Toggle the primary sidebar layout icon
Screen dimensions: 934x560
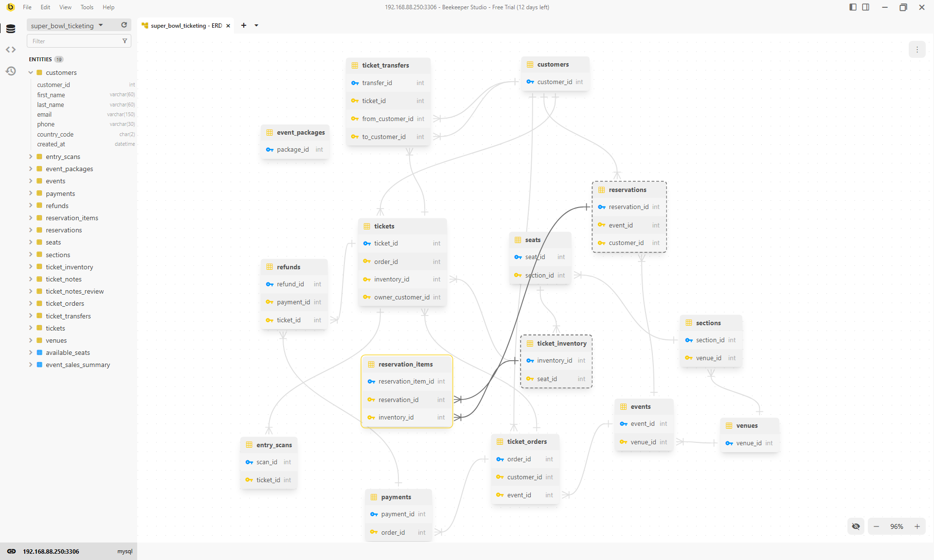pyautogui.click(x=853, y=7)
